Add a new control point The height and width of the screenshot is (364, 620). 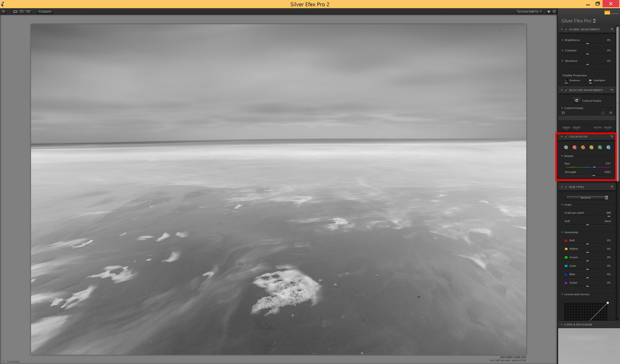[577, 100]
